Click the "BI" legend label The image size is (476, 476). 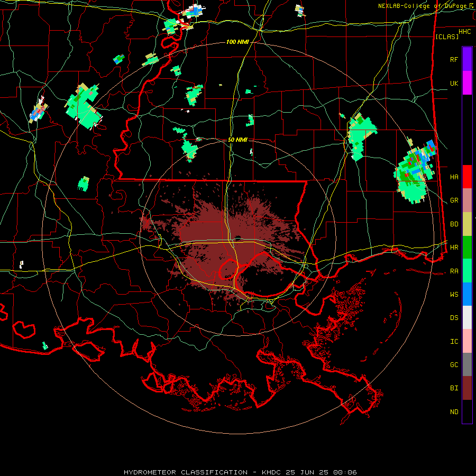[454, 388]
